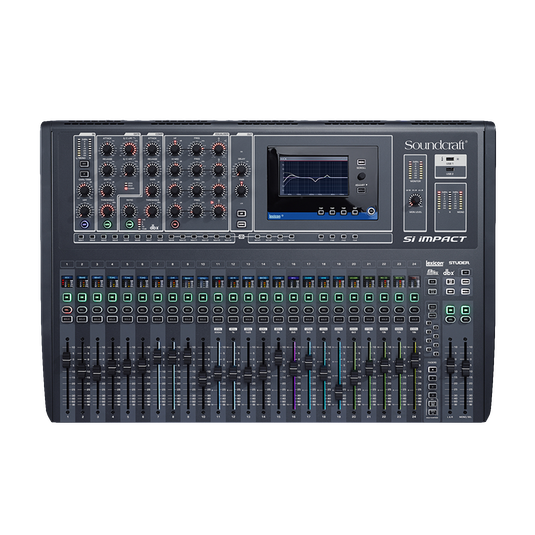Turn the screen's Scroll/Adjust encoder knob

(x=361, y=176)
